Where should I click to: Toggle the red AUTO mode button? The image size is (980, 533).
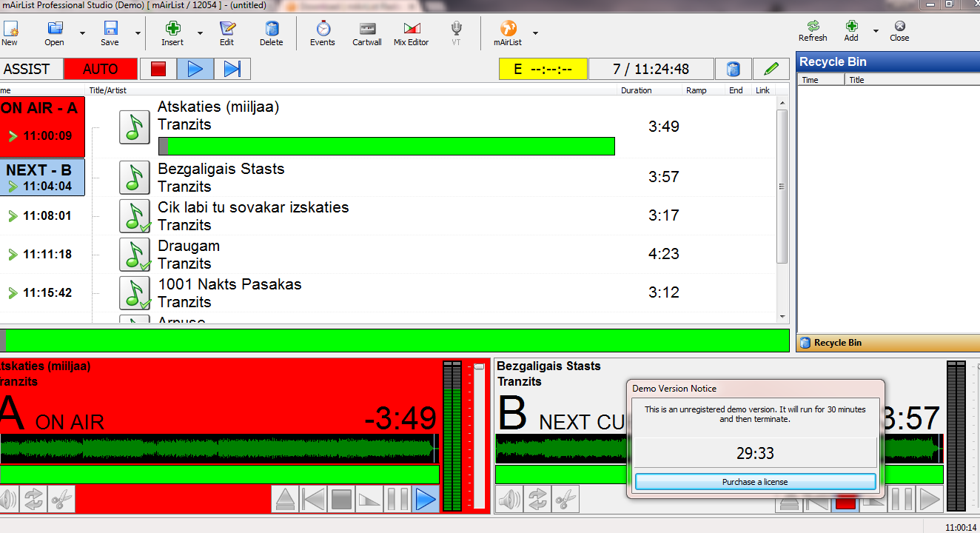[x=100, y=69]
